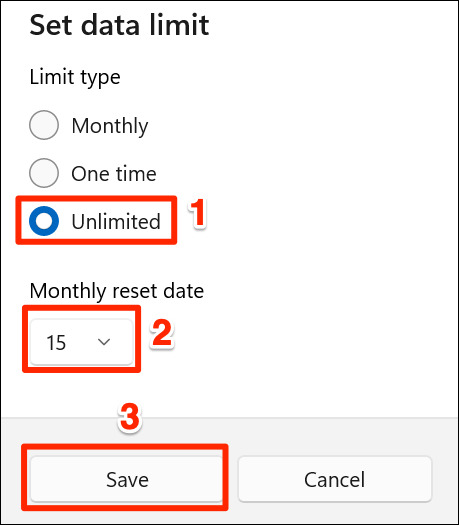Click the red number 1 annotation
This screenshot has height=525, width=459.
coord(198,212)
